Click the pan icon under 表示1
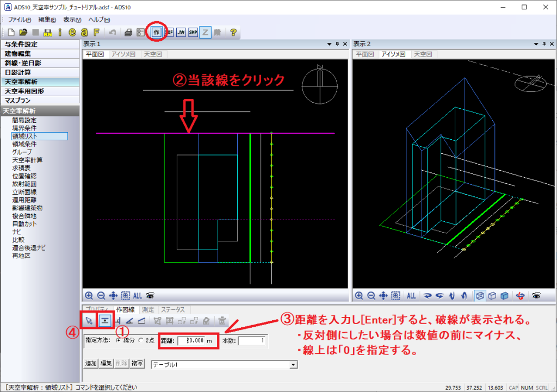The width and height of the screenshot is (557, 392). click(113, 295)
